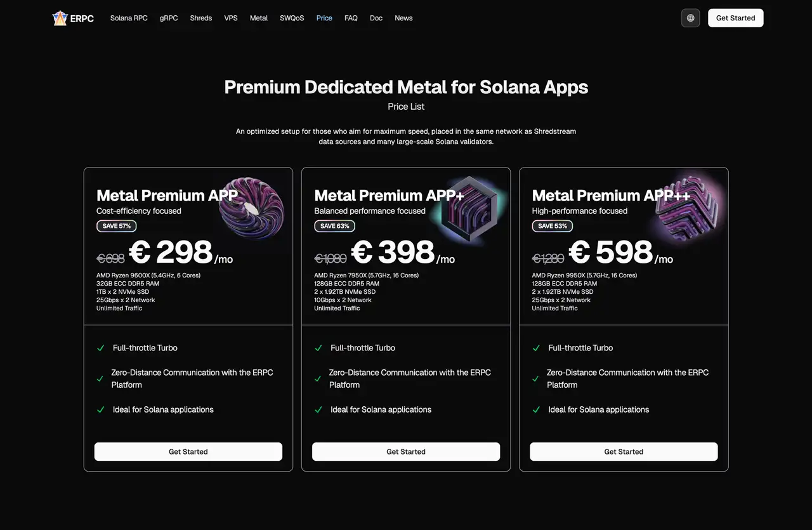Click the checkmark beside Full-throttle Turbo on APP card
The width and height of the screenshot is (812, 530).
coord(100,348)
